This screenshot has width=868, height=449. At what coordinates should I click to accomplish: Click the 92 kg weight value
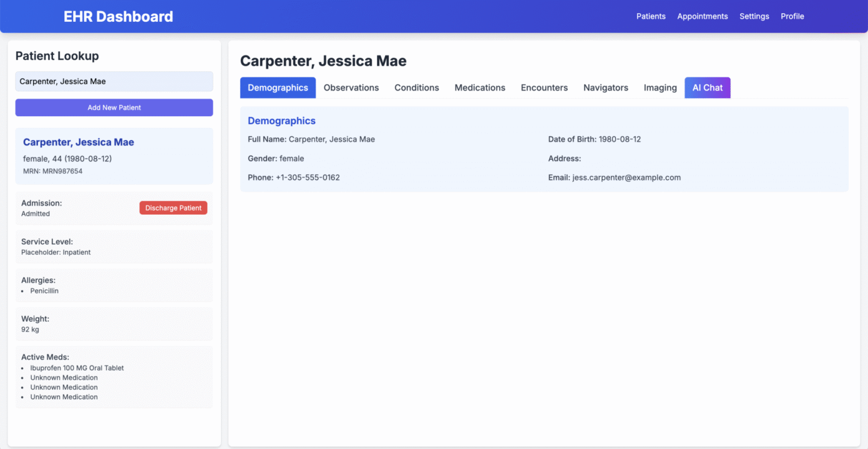click(30, 329)
